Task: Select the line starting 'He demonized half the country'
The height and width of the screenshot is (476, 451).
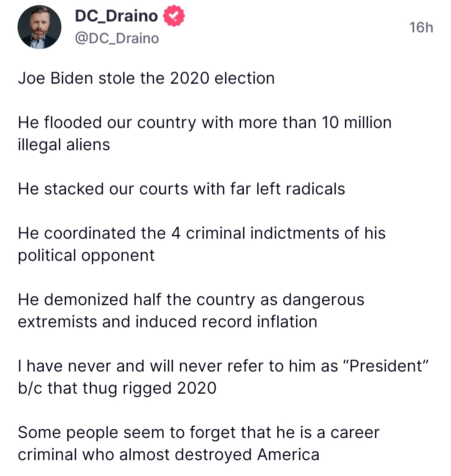Action: [x=191, y=300]
